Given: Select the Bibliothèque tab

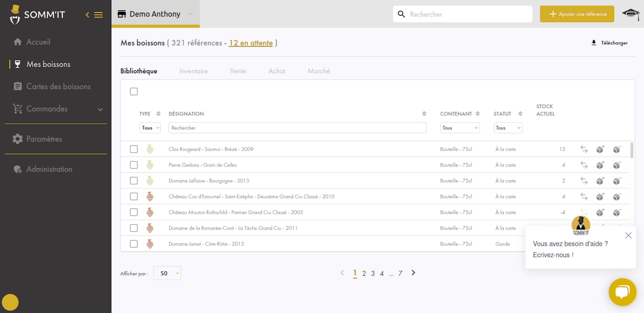Looking at the screenshot, I should pos(139,71).
